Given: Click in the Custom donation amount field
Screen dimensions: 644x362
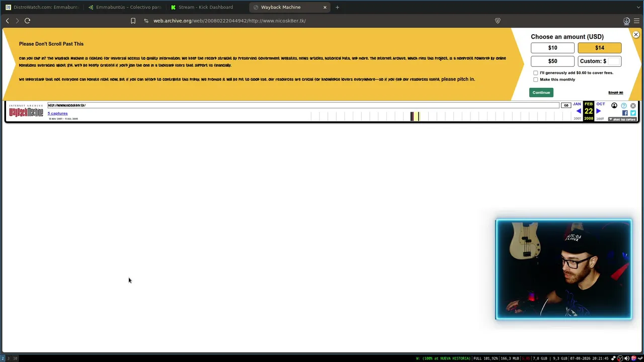Looking at the screenshot, I should 614,61.
